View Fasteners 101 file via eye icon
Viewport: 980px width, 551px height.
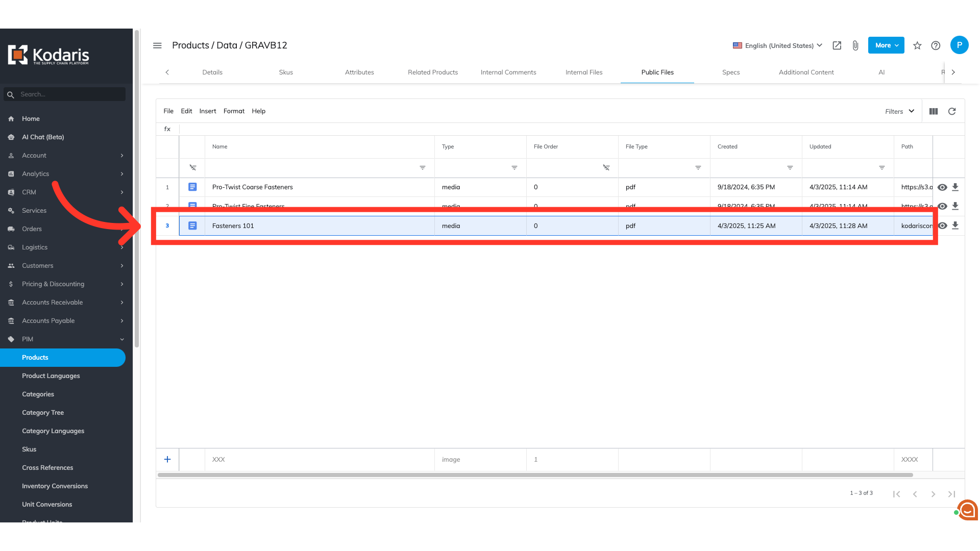[942, 226]
